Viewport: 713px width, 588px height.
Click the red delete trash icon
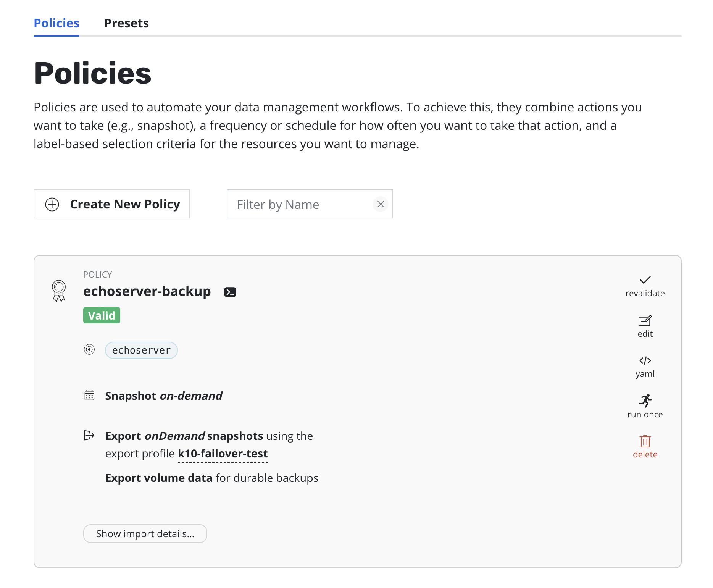[645, 441]
